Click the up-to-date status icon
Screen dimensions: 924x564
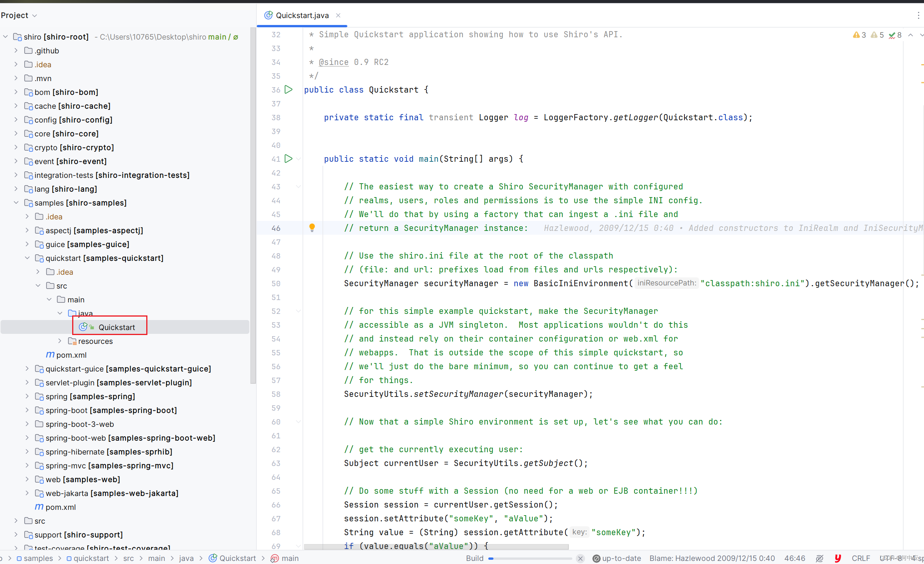596,558
